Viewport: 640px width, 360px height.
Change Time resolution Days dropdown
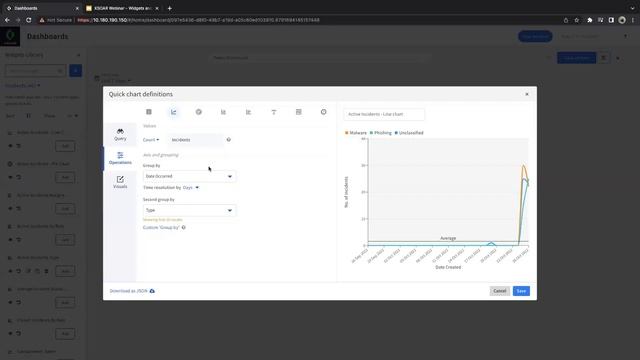coord(191,187)
